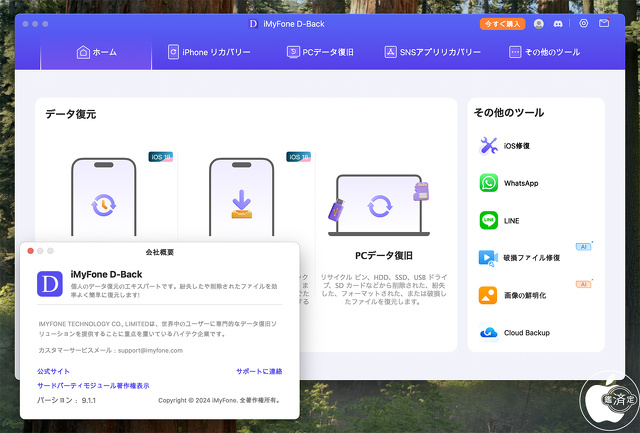
Task: Click the PCデータ復旧 card title
Action: click(384, 256)
